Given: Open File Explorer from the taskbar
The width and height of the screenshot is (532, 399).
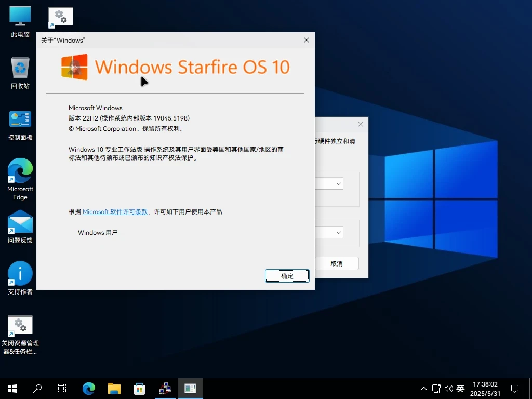Looking at the screenshot, I should (114, 388).
